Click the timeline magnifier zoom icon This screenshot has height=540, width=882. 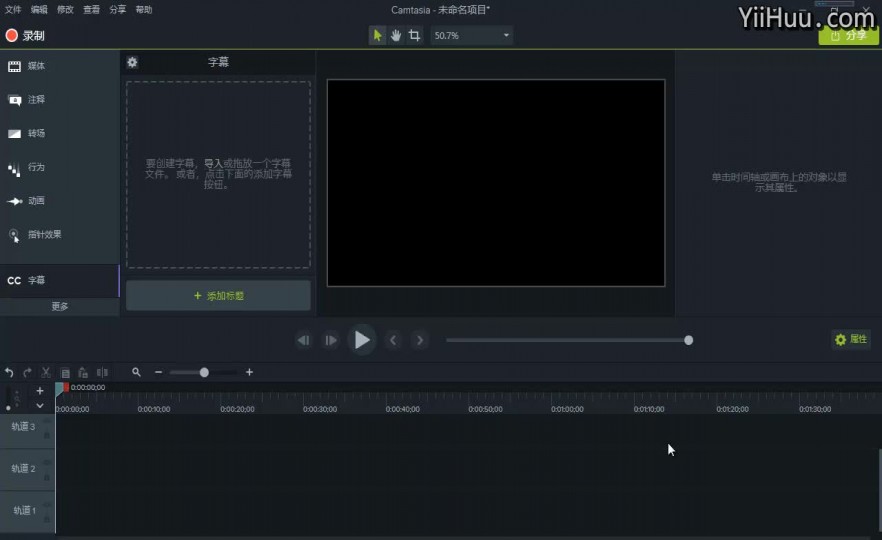pyautogui.click(x=136, y=372)
